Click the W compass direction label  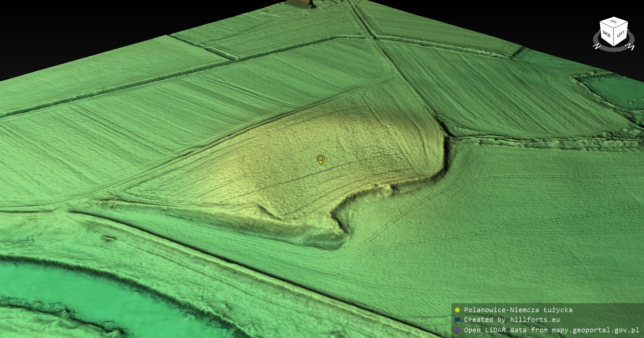(x=631, y=47)
